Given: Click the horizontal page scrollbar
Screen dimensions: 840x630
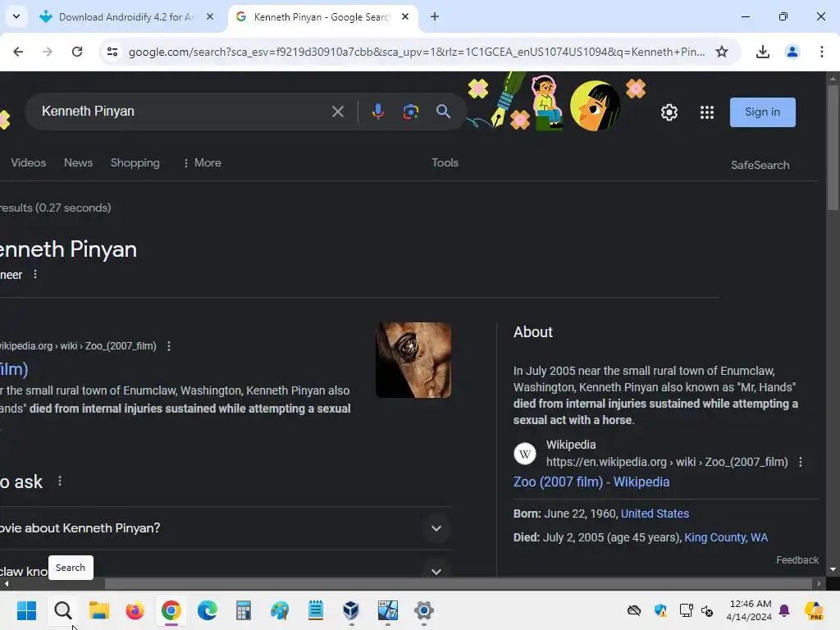Looking at the screenshot, I should click(x=458, y=583).
